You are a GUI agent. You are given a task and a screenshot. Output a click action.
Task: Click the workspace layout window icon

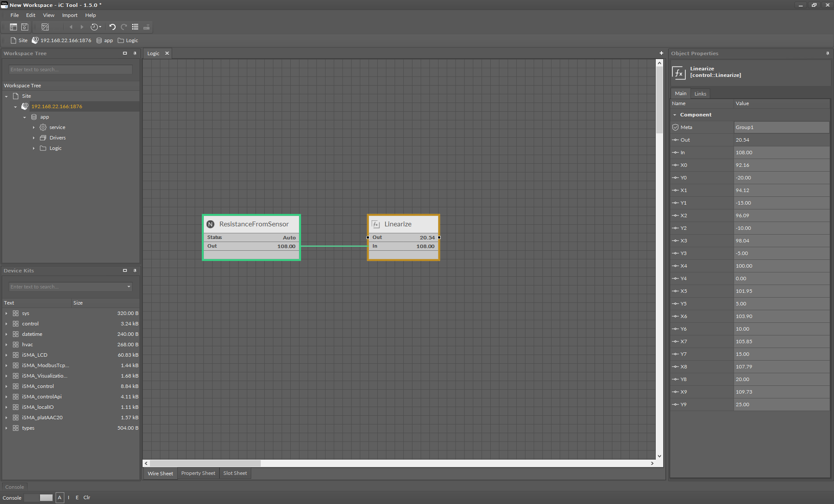click(13, 27)
